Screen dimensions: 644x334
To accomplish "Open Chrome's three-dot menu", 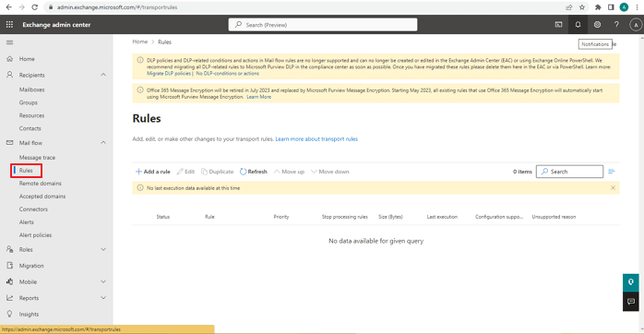I will click(637, 7).
